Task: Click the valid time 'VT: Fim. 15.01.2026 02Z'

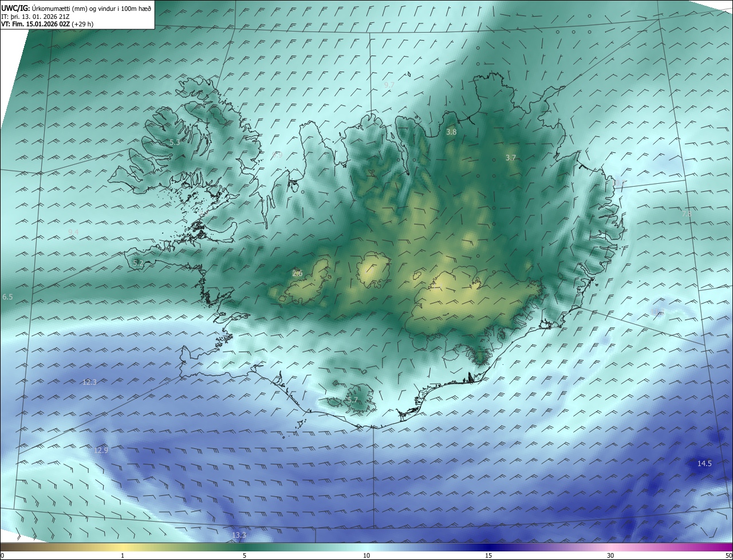Action: [x=35, y=24]
